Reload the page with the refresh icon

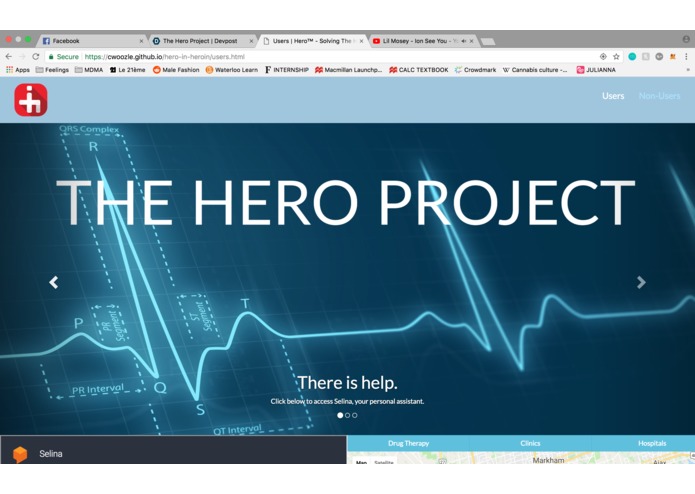pos(36,56)
